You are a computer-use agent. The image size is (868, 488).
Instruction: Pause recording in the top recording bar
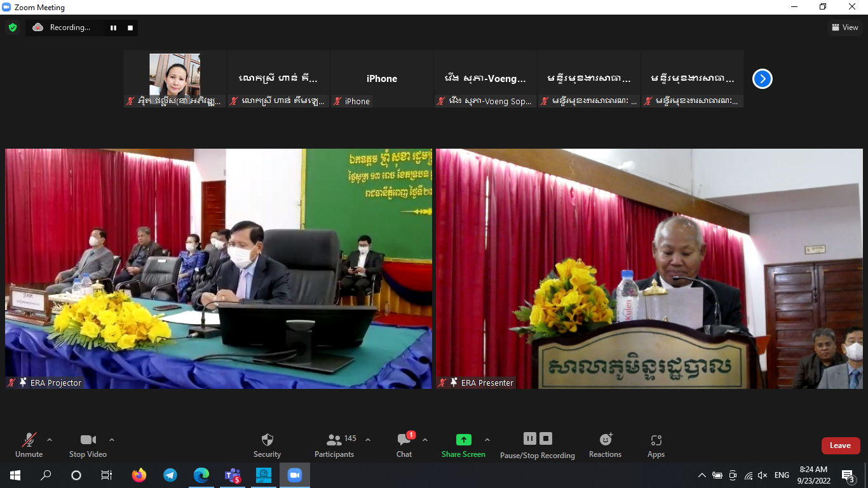pyautogui.click(x=113, y=28)
